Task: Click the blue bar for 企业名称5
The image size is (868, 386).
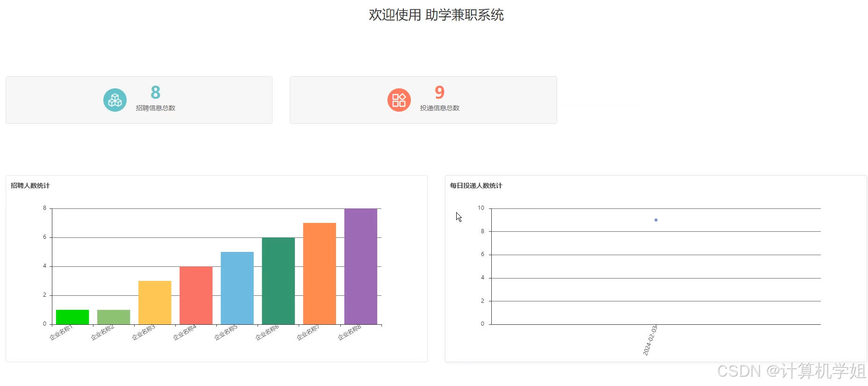Action: [237, 288]
